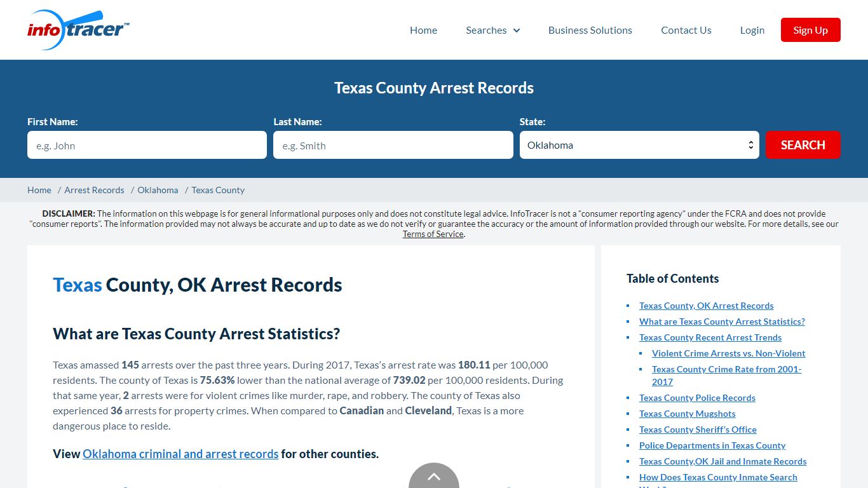Viewport: 868px width, 488px height.
Task: Follow the Oklahoma breadcrumb link
Action: pyautogui.click(x=158, y=190)
